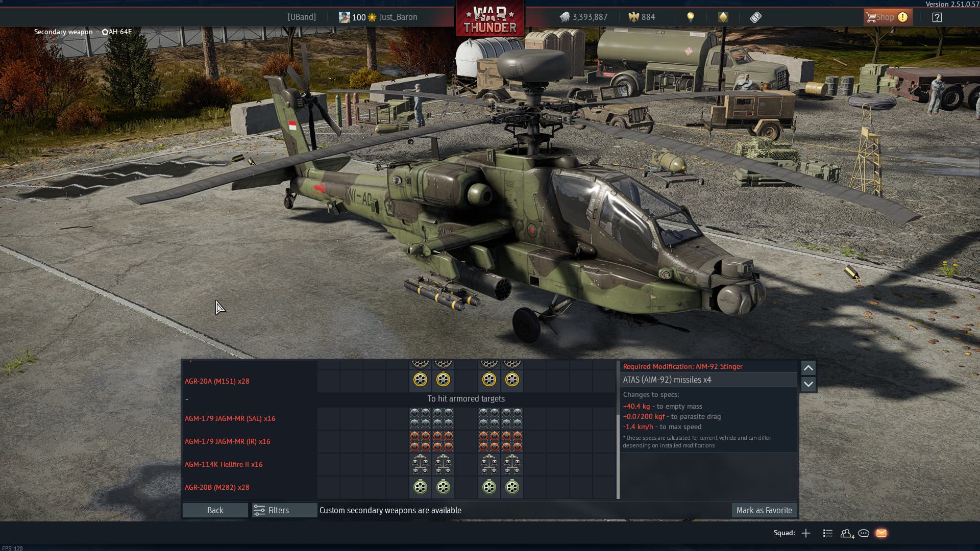Viewport: 980px width, 551px height.
Task: Open the Just_Baron player profile
Action: [398, 17]
